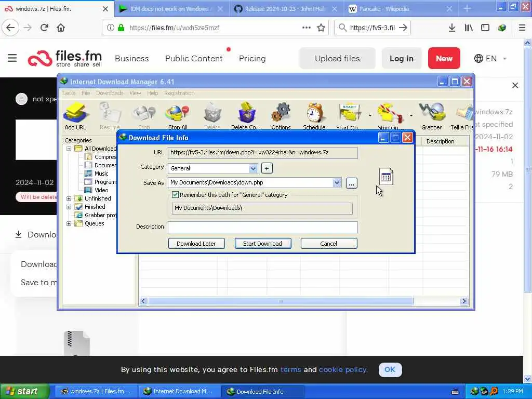Click the Stop Queue toolbar icon

click(x=390, y=116)
